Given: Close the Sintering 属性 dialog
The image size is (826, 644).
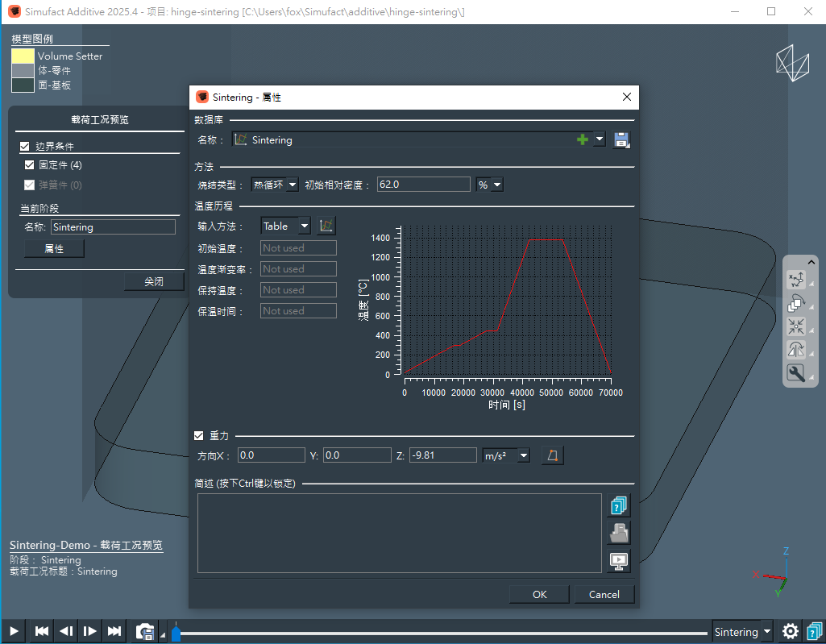Looking at the screenshot, I should pyautogui.click(x=626, y=97).
